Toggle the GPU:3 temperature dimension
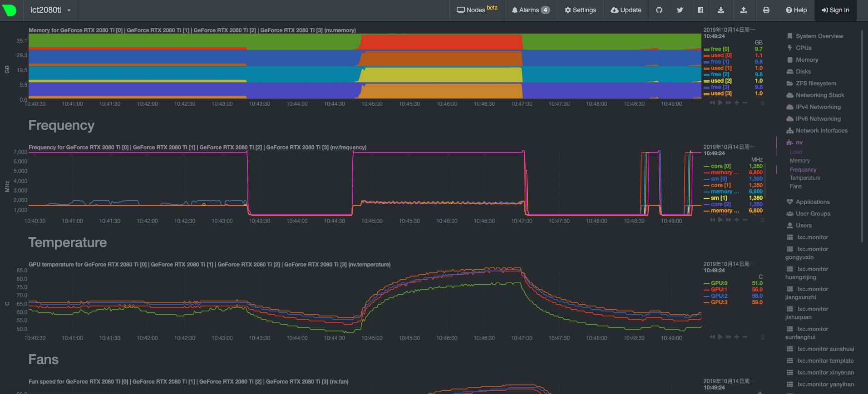The image size is (868, 394). coord(719,302)
